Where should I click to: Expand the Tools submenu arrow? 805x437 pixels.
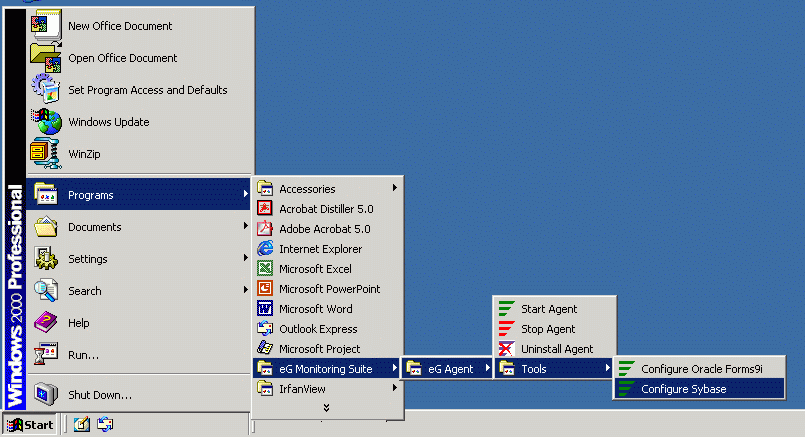click(607, 368)
